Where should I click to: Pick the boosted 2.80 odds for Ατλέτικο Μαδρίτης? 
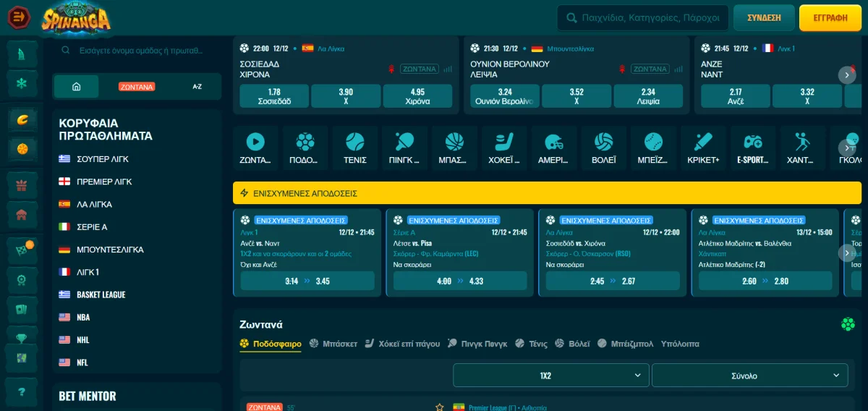pyautogui.click(x=765, y=281)
